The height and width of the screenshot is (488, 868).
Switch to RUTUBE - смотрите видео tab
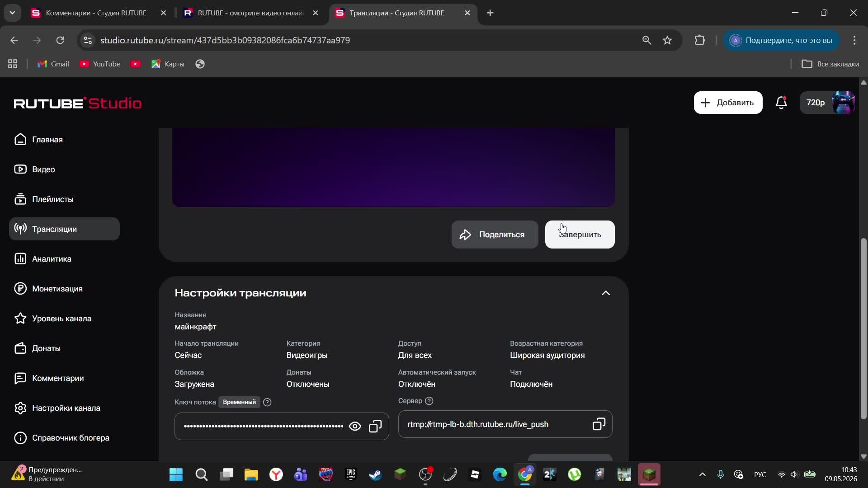click(250, 13)
